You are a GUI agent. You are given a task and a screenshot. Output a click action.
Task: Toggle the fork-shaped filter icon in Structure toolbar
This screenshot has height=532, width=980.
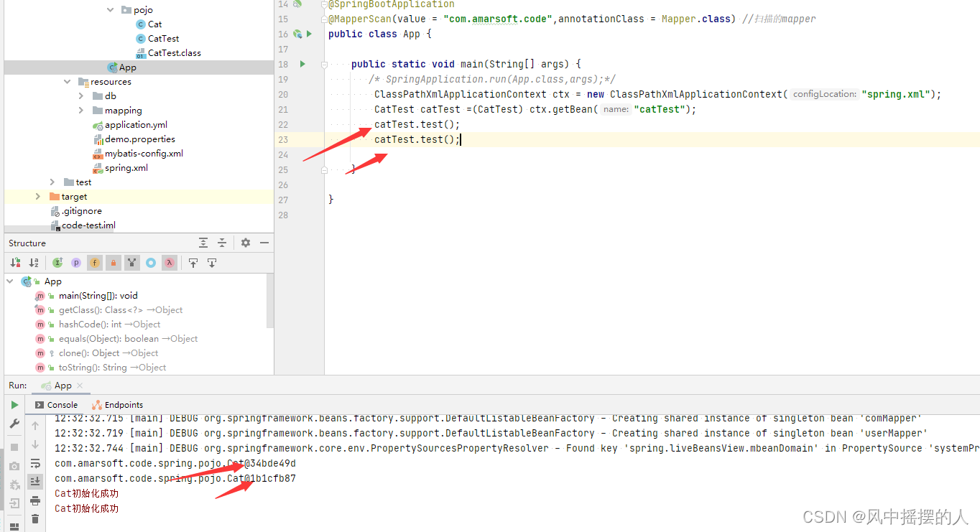(132, 263)
